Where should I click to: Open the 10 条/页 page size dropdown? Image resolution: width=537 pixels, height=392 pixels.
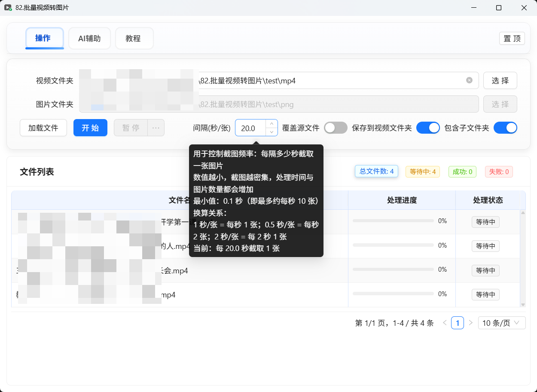pyautogui.click(x=502, y=323)
